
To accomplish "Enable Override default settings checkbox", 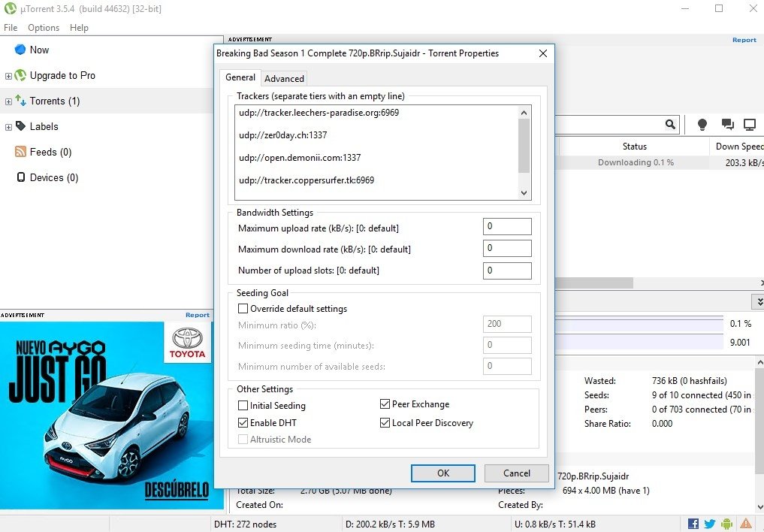I will pyautogui.click(x=243, y=308).
